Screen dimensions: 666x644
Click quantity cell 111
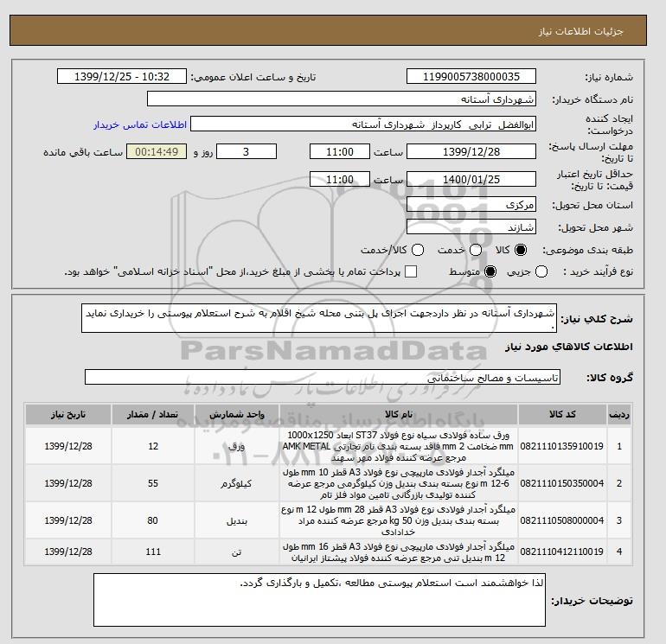point(153,552)
